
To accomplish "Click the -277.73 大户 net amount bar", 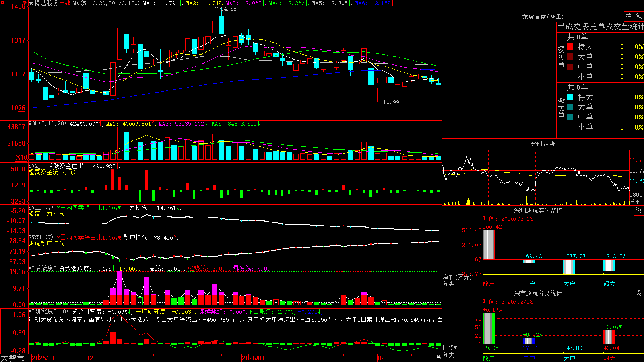I will (x=569, y=267).
